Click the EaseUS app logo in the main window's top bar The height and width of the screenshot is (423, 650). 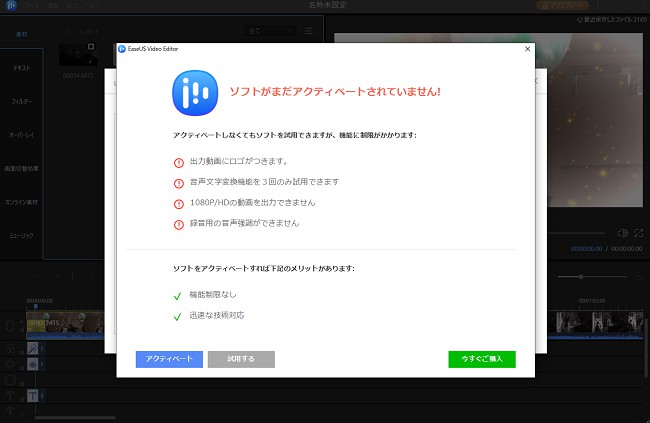point(11,5)
